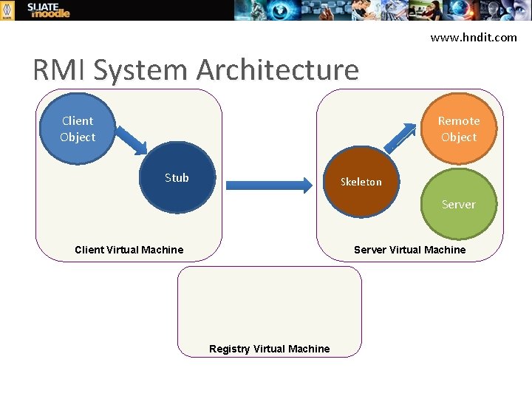This screenshot has width=532, height=399.
Task: Click the green Server circle
Action: point(459,204)
